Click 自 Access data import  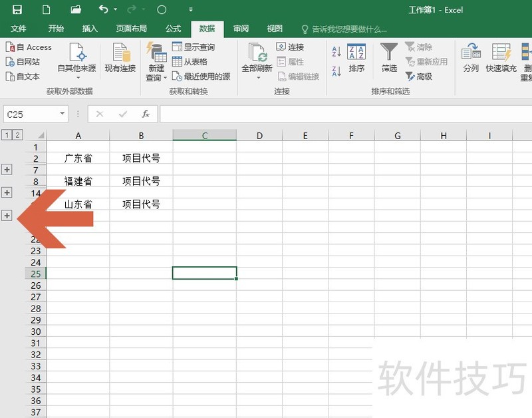coord(29,47)
